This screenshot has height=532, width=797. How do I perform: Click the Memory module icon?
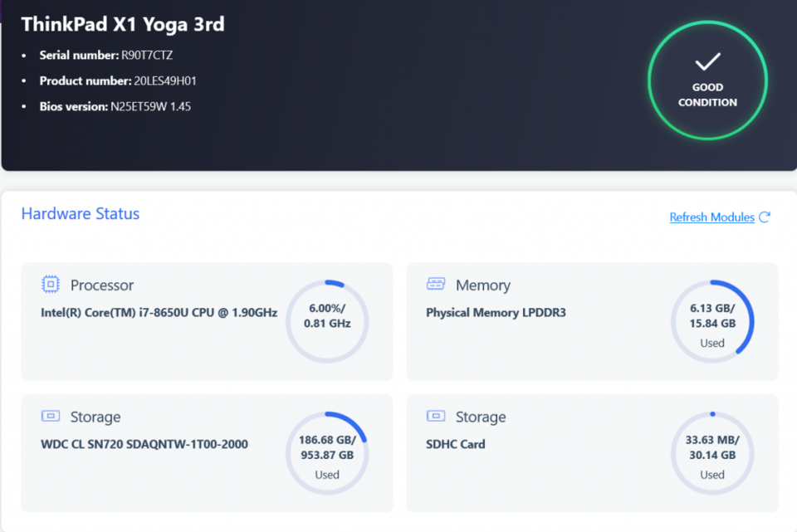point(436,284)
